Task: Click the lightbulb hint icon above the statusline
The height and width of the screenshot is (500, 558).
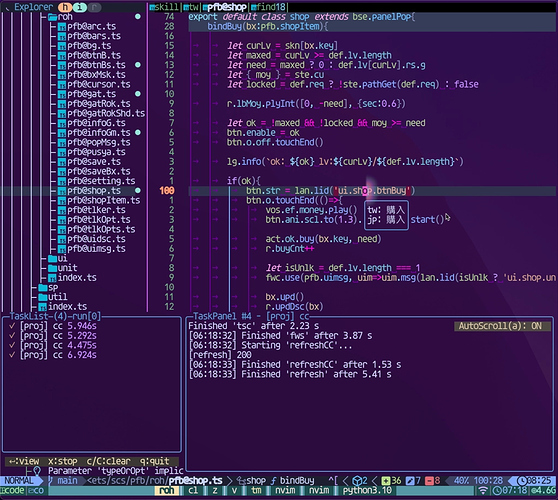Action: [x=37, y=471]
